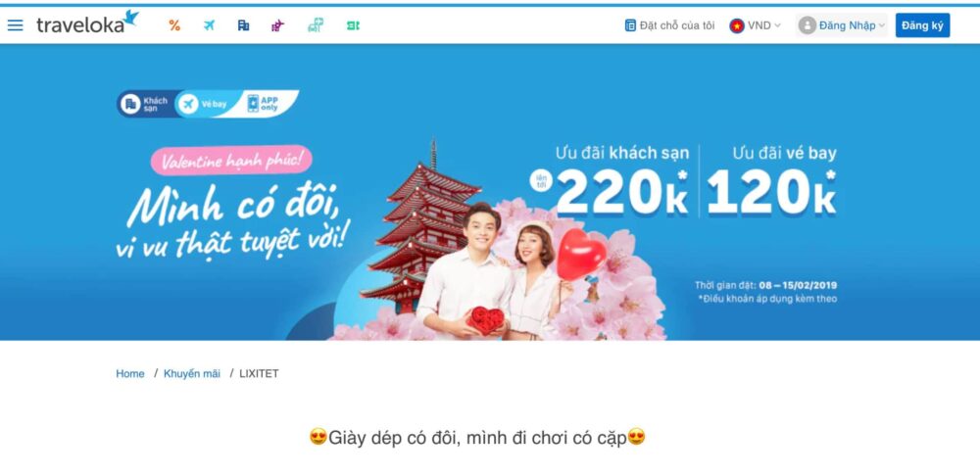Screen dimensions: 980x476
Task: Click the Vietnam flag currency icon
Action: click(737, 25)
